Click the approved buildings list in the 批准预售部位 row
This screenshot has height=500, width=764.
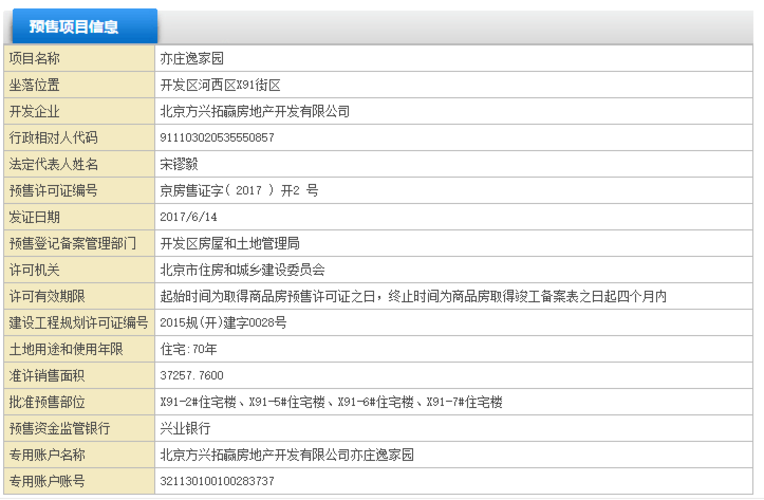coord(331,402)
